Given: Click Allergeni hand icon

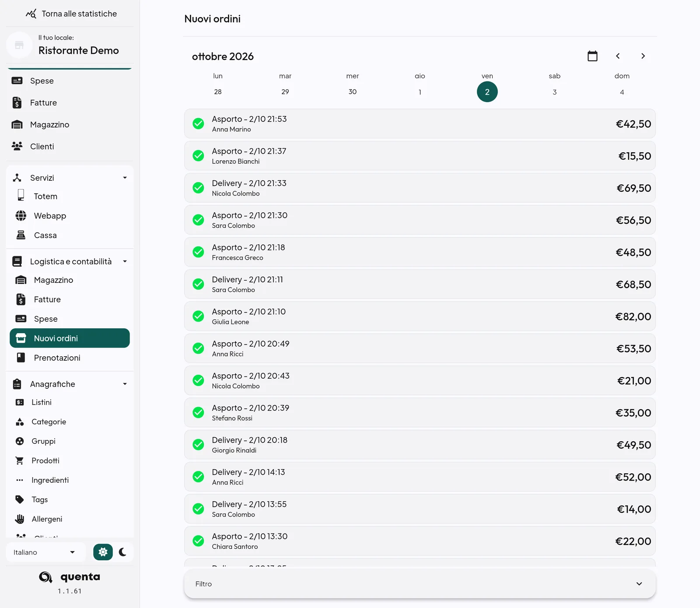Looking at the screenshot, I should (x=20, y=519).
